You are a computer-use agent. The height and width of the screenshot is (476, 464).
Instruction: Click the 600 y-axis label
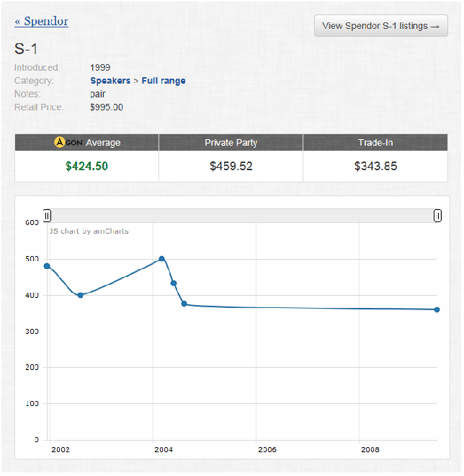(32, 223)
